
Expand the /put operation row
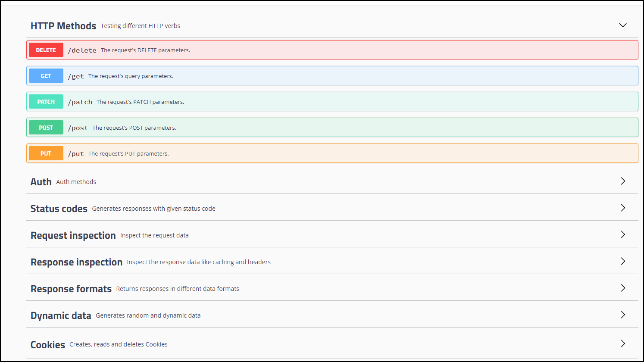point(332,153)
